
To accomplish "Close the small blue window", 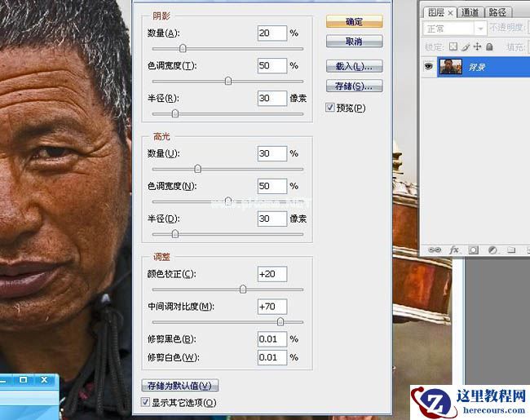I will (44, 379).
